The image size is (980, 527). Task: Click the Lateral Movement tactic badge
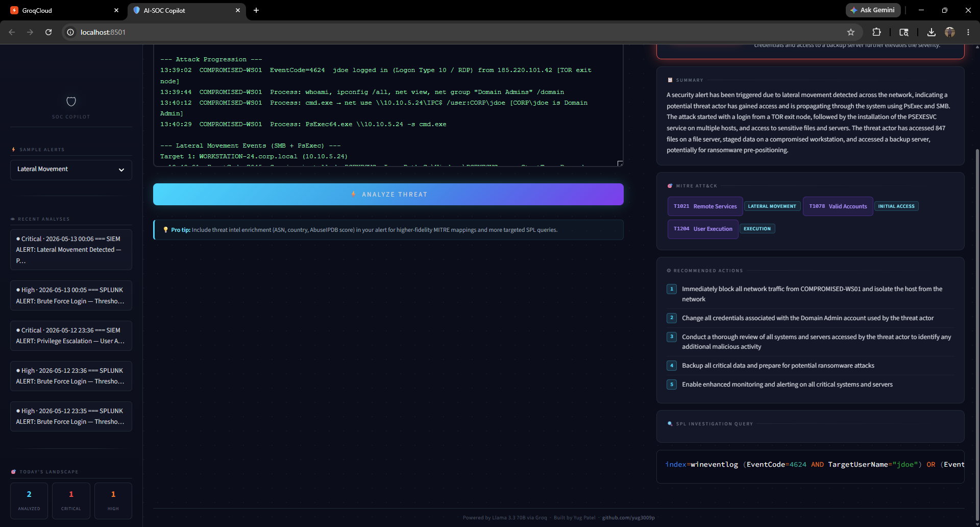pyautogui.click(x=772, y=206)
